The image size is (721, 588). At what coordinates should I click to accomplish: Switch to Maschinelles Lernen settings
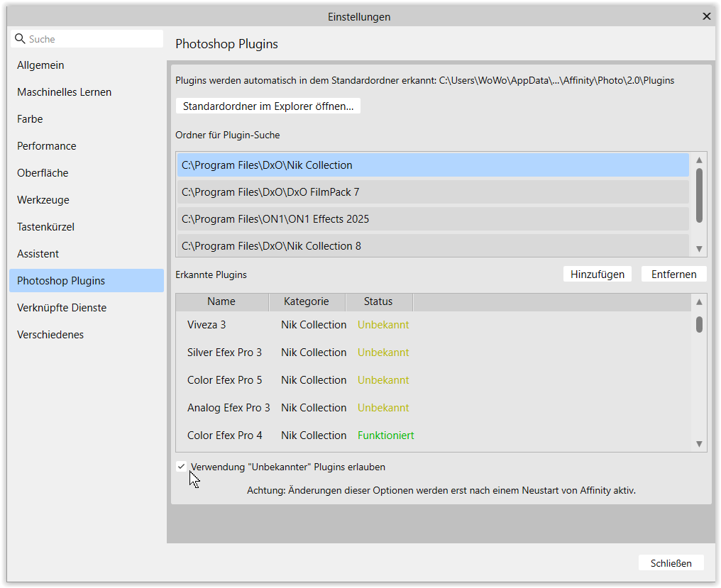point(64,92)
